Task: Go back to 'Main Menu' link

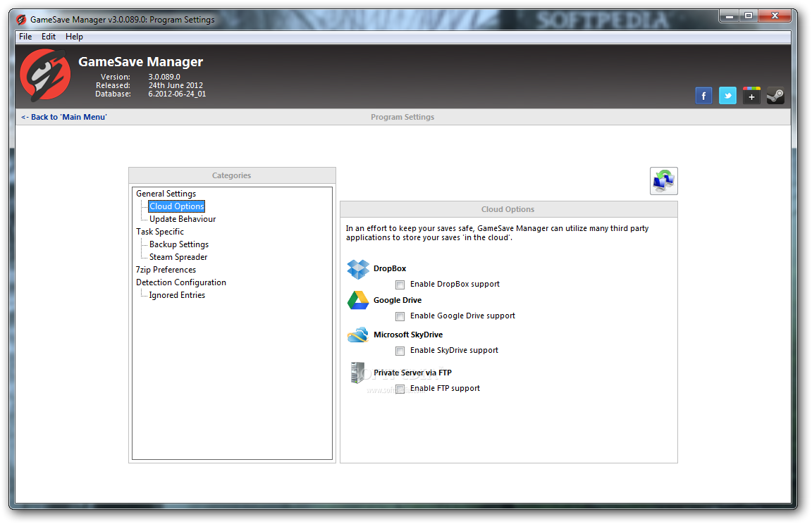Action: pyautogui.click(x=63, y=117)
